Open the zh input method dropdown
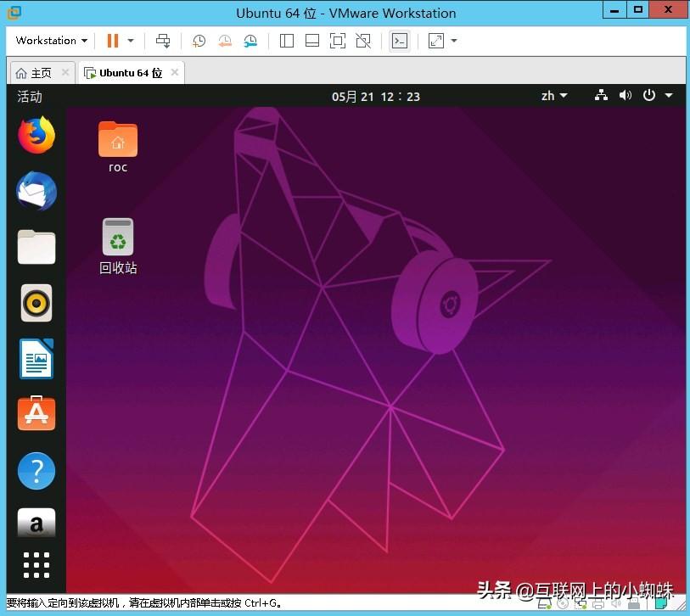This screenshot has width=690, height=616. 553,95
